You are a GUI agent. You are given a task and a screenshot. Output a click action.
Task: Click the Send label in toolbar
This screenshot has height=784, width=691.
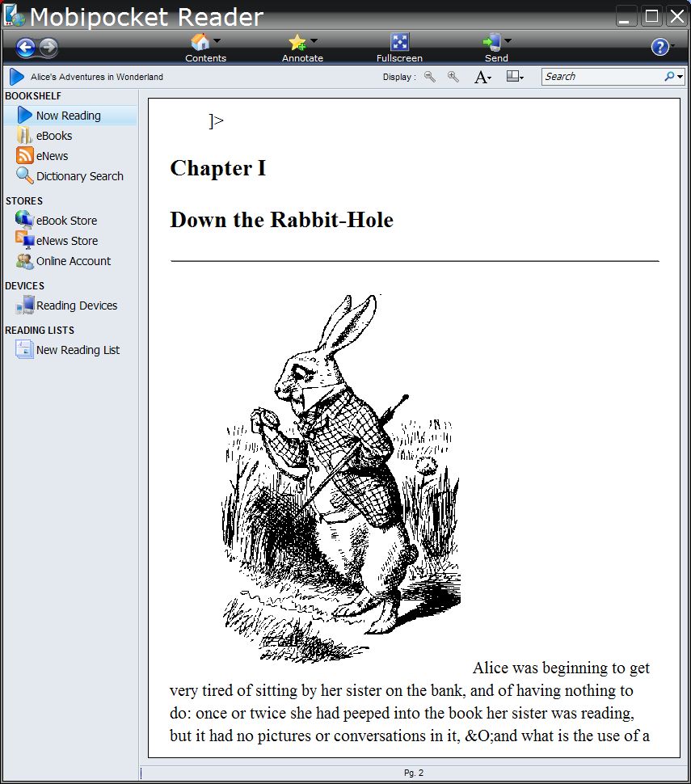tap(496, 58)
